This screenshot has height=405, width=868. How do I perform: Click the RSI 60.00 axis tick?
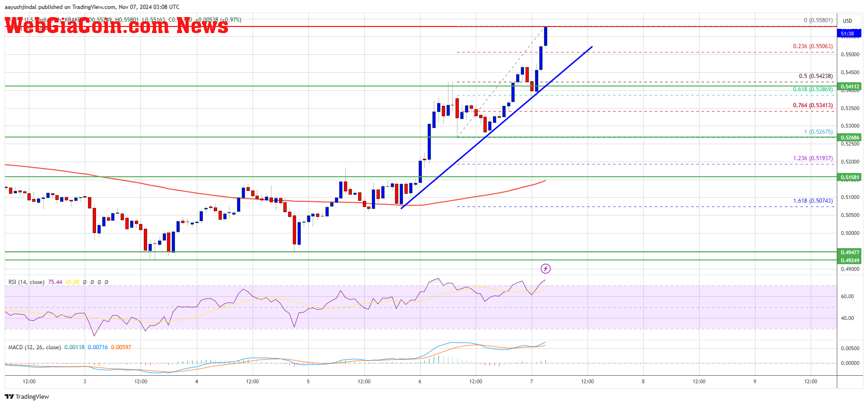[847, 297]
